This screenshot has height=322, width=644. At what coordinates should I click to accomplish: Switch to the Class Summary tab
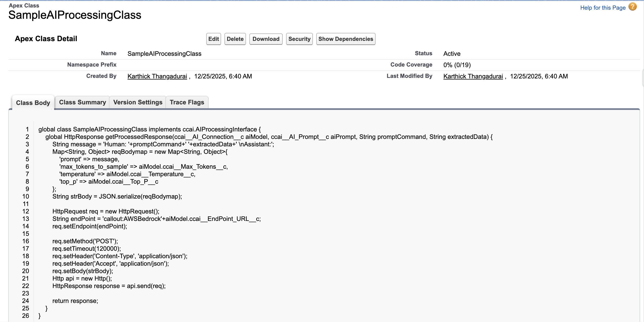[82, 102]
